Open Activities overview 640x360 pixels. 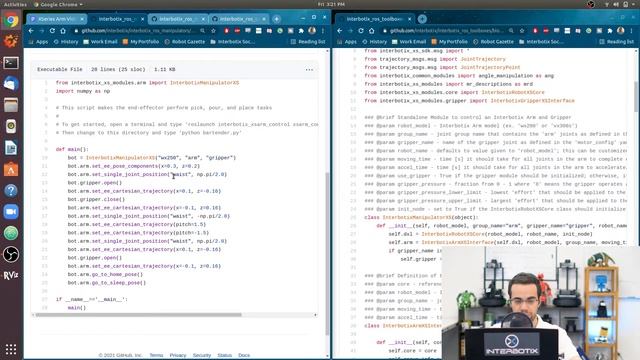coord(15,4)
